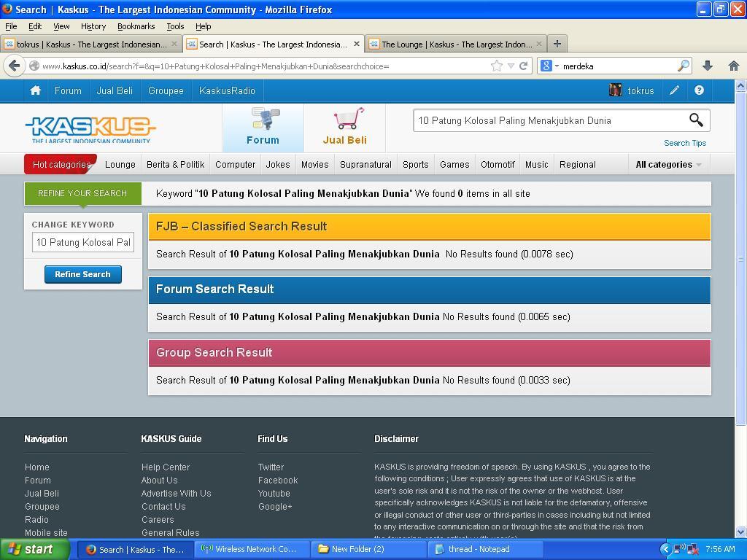This screenshot has height=560, width=747.
Task: Click the page vertical scrollbar down arrow
Action: pyautogui.click(x=740, y=532)
